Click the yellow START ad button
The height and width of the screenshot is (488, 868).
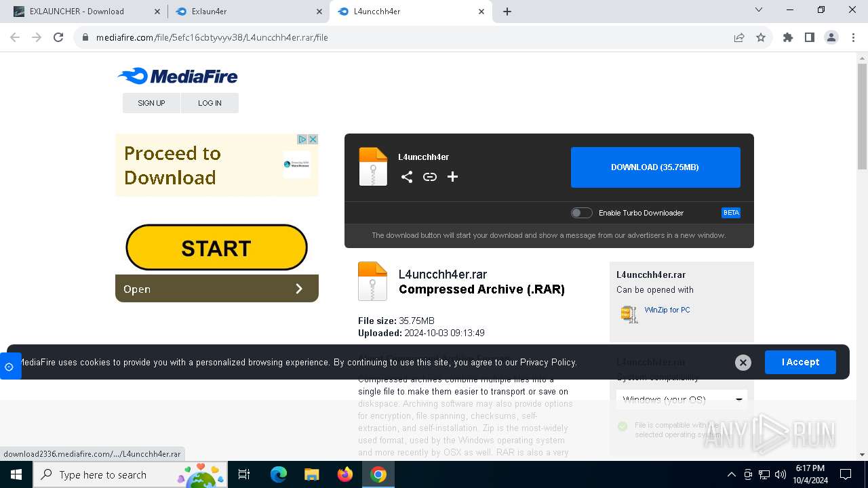[216, 247]
